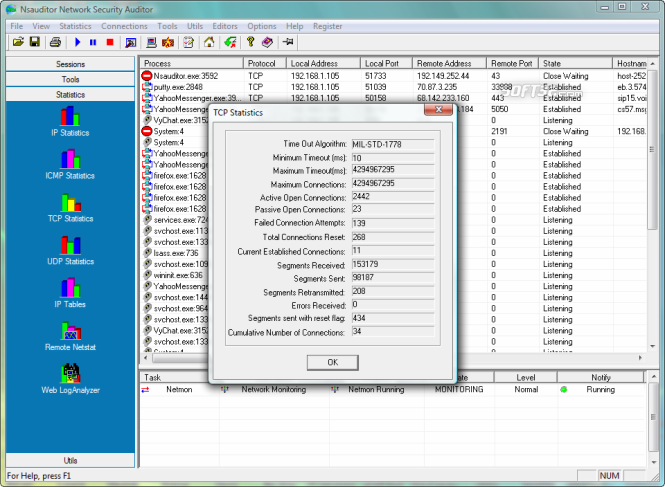
Task: Open the Statistics menu
Action: 75,26
